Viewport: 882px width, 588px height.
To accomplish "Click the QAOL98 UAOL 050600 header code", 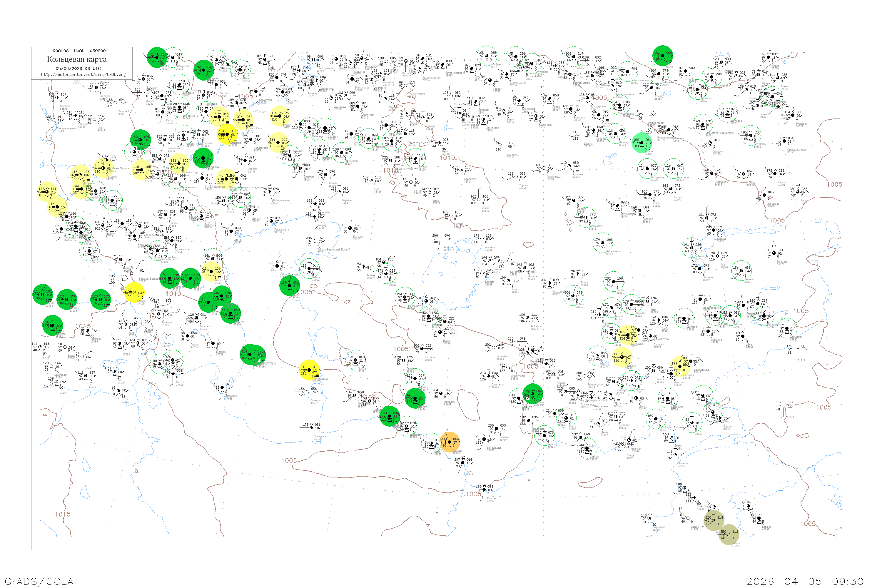I will [79, 51].
